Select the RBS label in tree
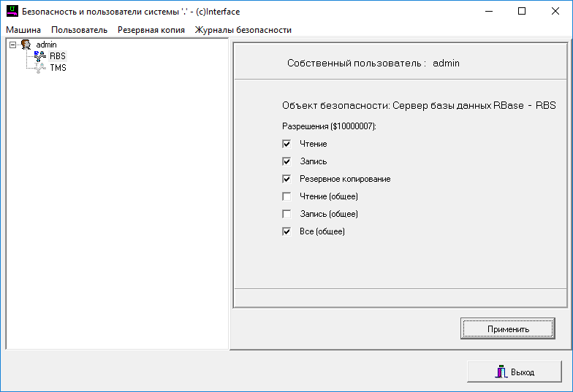The image size is (573, 392). (58, 56)
